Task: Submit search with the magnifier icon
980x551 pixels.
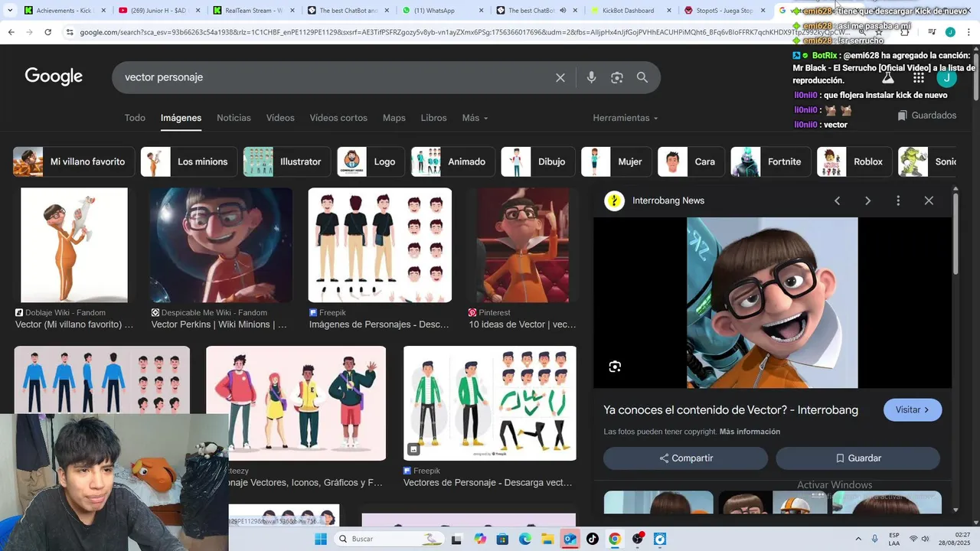Action: coord(642,77)
